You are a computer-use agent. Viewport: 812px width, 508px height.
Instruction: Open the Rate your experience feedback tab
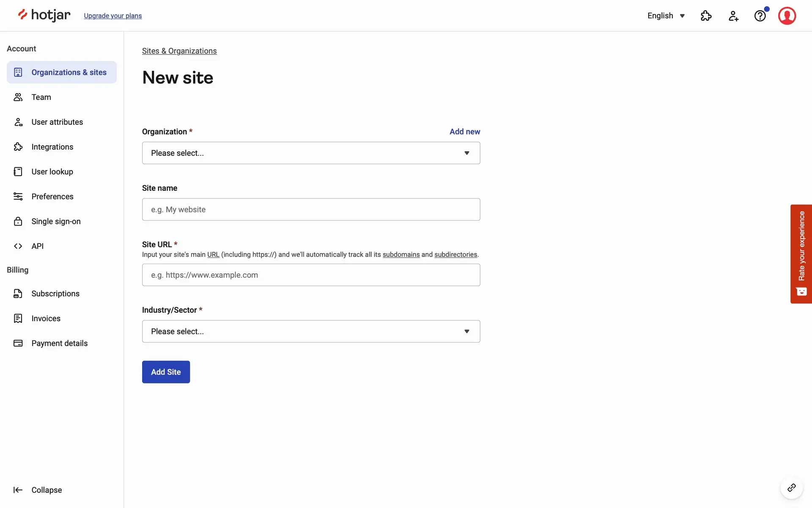coord(801,254)
